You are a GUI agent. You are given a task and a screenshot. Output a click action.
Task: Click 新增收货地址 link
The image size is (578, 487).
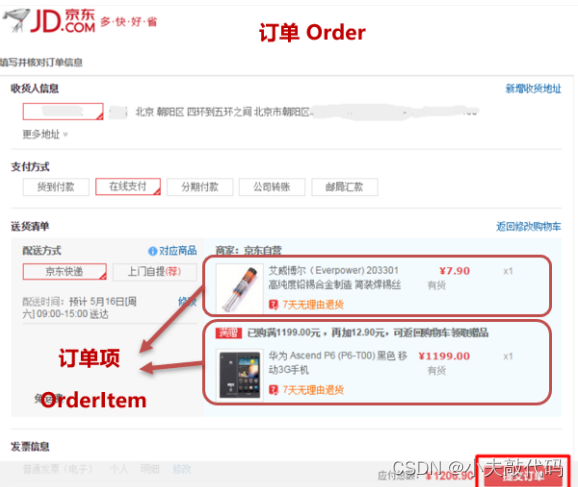click(x=533, y=88)
